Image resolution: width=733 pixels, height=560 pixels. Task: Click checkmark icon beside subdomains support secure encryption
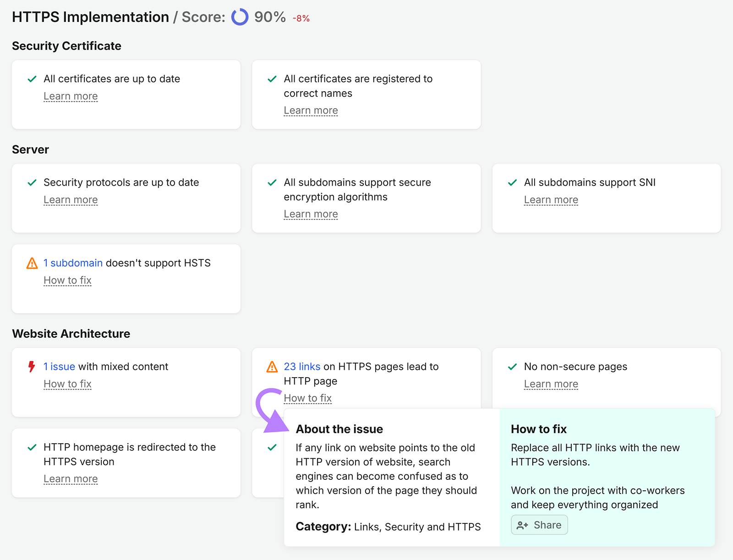tap(272, 183)
